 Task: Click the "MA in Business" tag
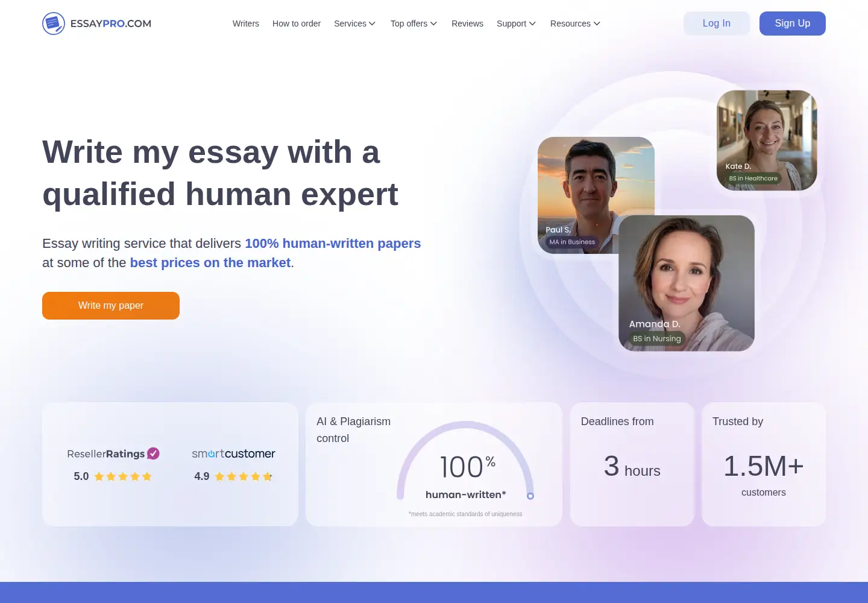pyautogui.click(x=572, y=242)
